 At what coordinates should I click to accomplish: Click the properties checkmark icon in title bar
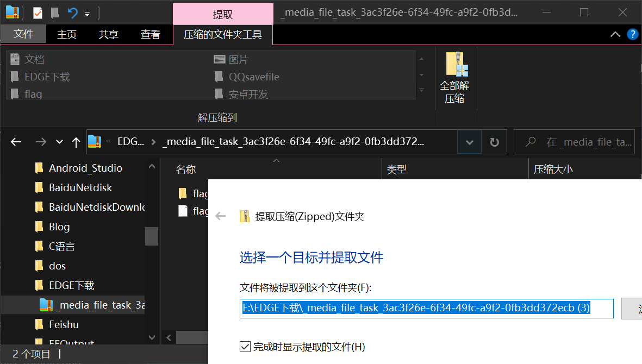(x=38, y=13)
